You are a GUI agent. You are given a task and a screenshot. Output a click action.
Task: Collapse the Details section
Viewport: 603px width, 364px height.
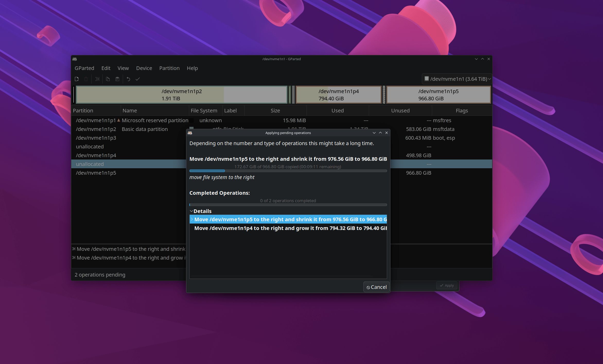coord(191,211)
